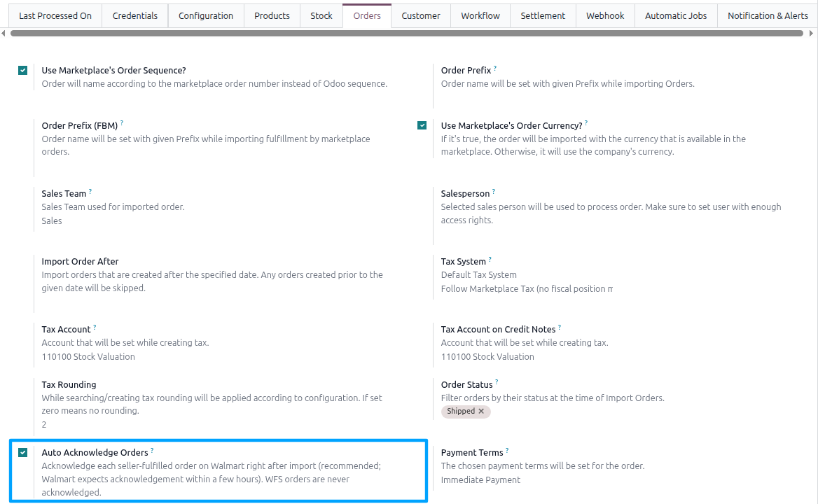Click the horizontal tab scrollbar

point(407,34)
